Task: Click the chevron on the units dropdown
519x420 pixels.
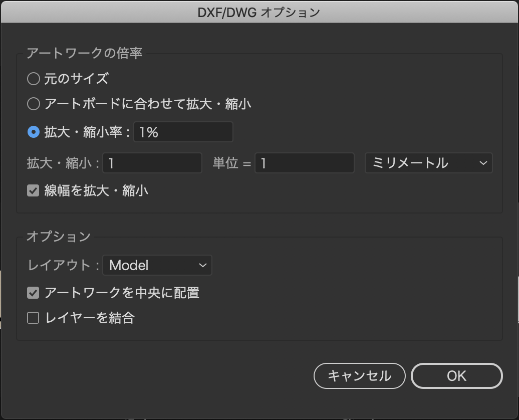Action: 482,163
